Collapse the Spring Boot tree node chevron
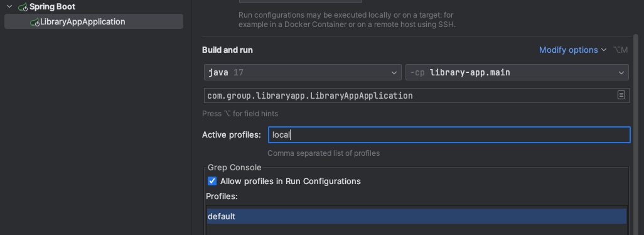Screen dimensions: 644x235 pos(9,7)
